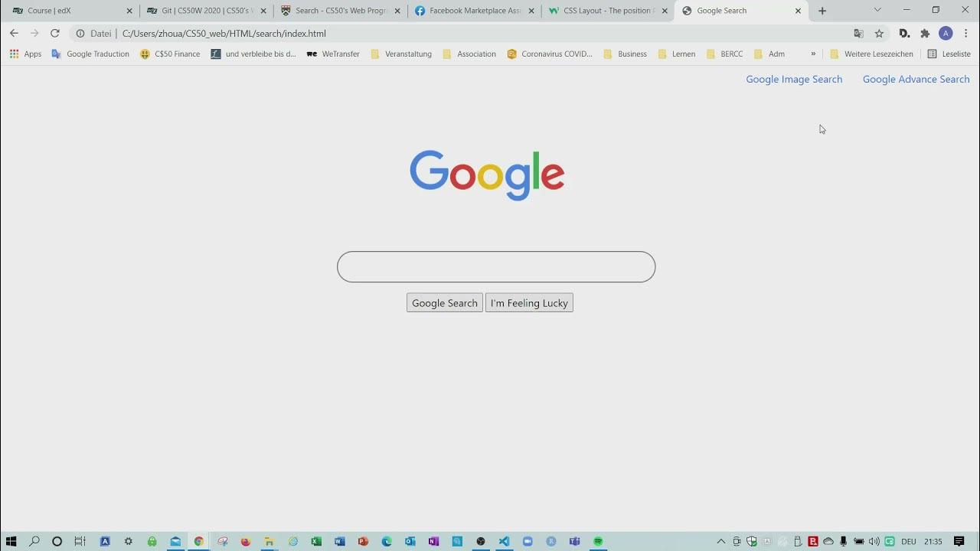Open the Association bookmark folder
This screenshot has width=980, height=551.
click(469, 54)
